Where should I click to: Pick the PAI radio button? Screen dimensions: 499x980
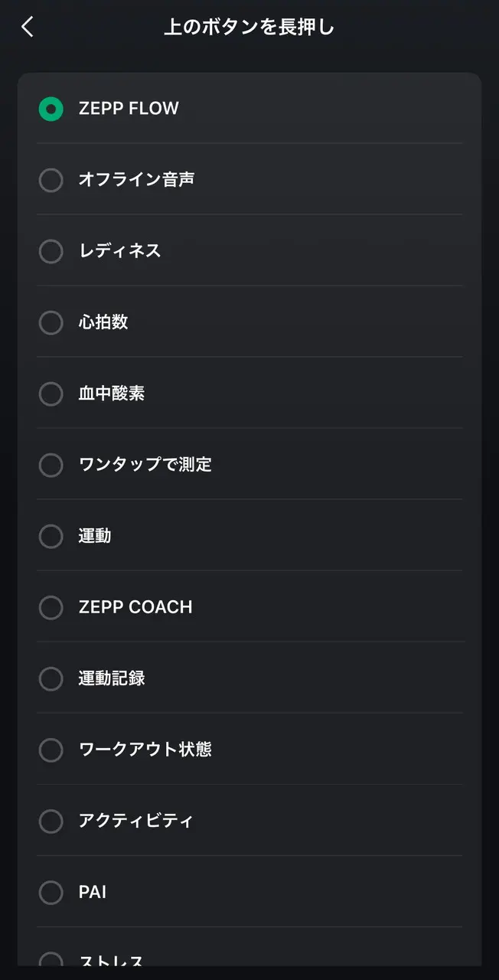[51, 892]
